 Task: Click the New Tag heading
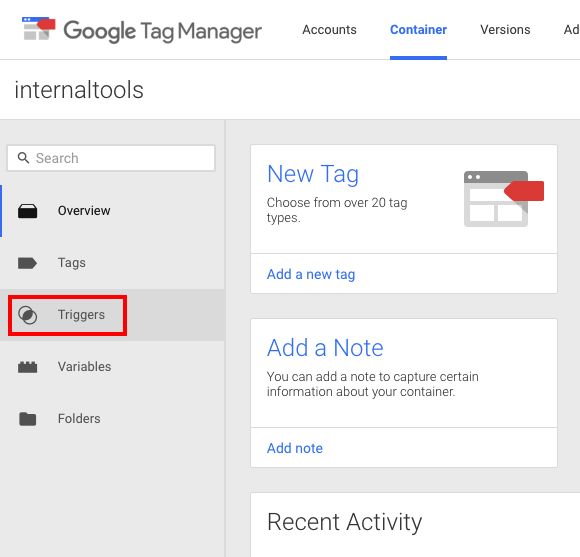(x=313, y=174)
